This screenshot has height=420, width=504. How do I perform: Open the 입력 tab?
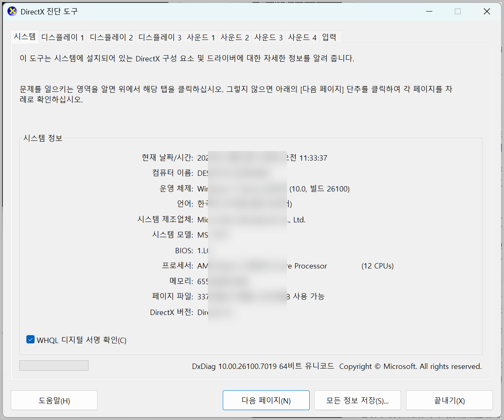point(329,37)
